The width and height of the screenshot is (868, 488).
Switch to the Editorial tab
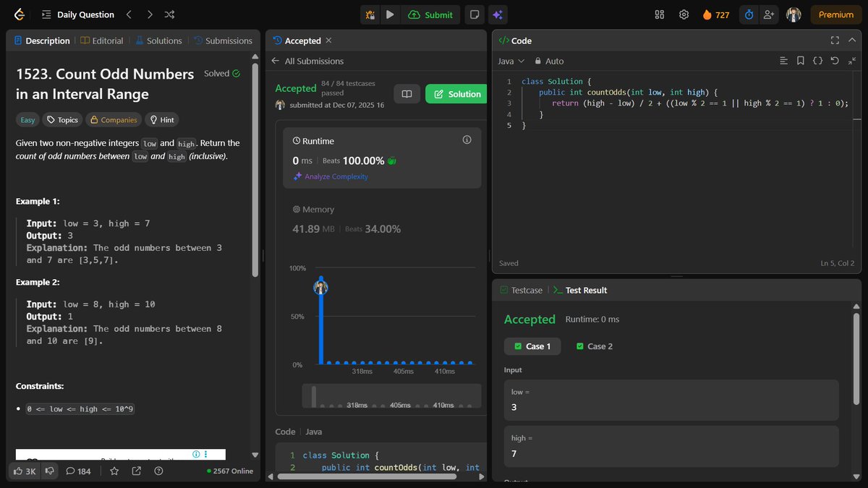[102, 40]
